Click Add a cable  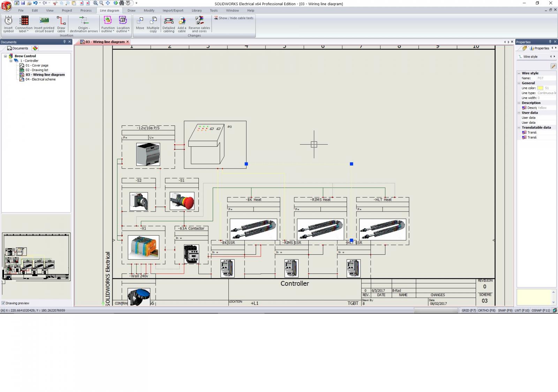tap(182, 24)
